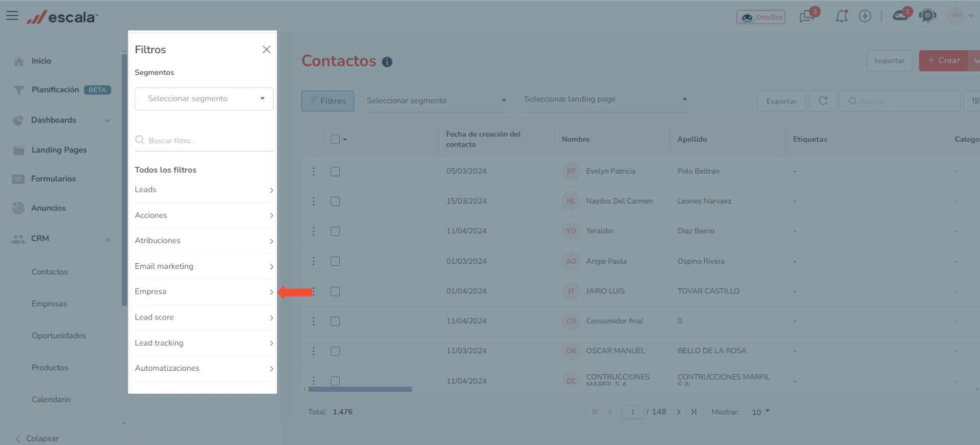Open the Mostrar 10 rows dropdown

tap(760, 412)
